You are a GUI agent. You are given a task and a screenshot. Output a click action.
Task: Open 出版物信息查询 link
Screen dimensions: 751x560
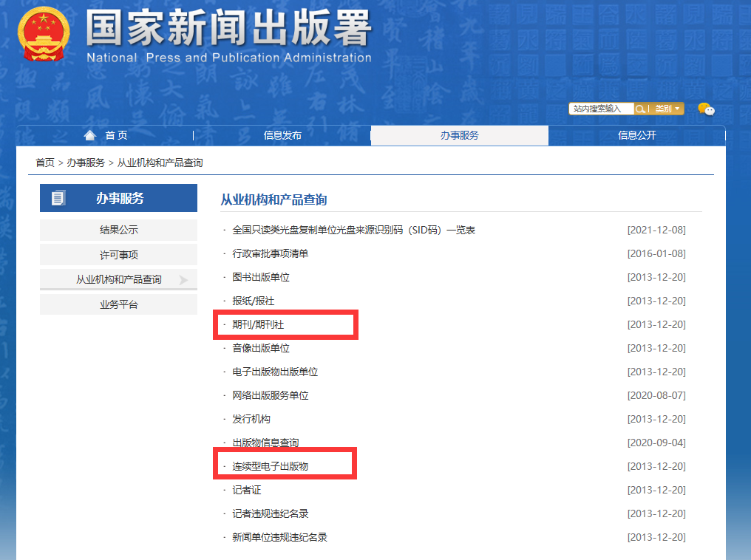(x=265, y=443)
